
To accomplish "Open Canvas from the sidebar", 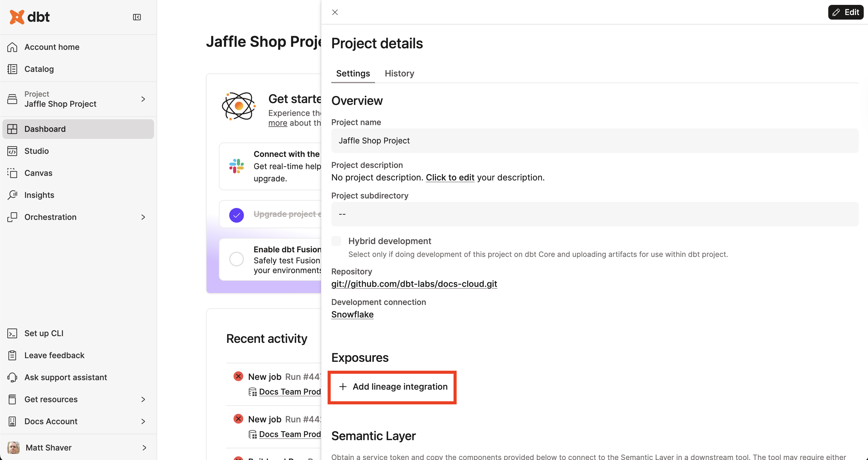I will (x=38, y=173).
